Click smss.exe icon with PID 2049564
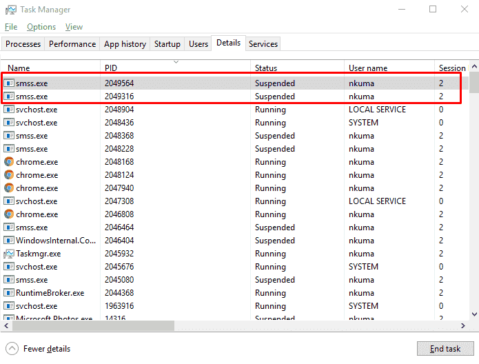This screenshot has height=364, width=479. pos(9,83)
